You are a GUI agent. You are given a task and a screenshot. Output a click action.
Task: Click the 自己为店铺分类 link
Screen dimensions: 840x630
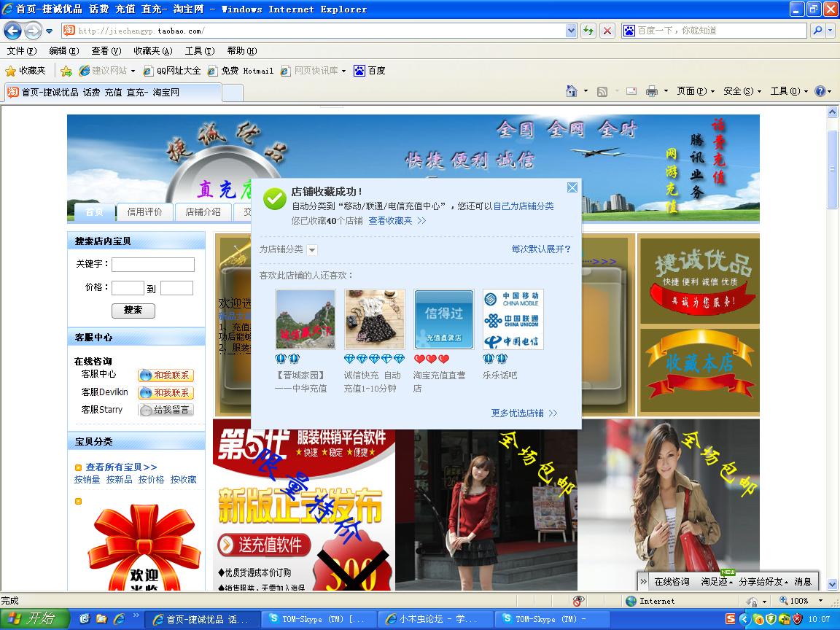pos(524,206)
